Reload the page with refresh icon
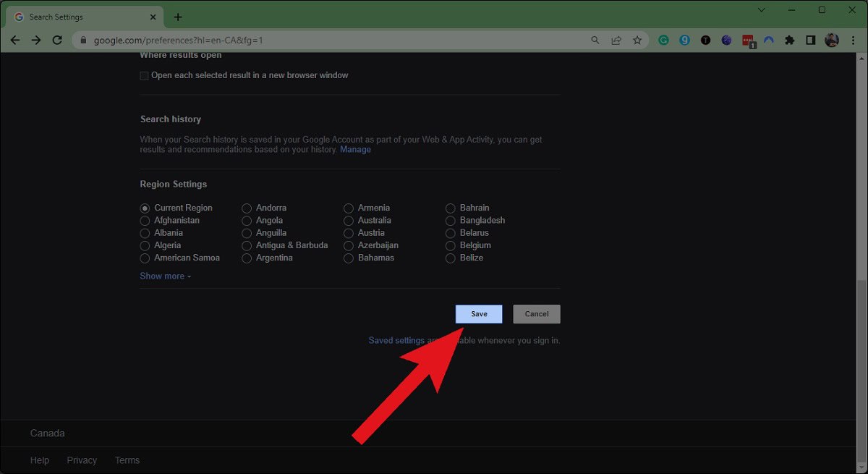This screenshot has width=868, height=474. (57, 41)
